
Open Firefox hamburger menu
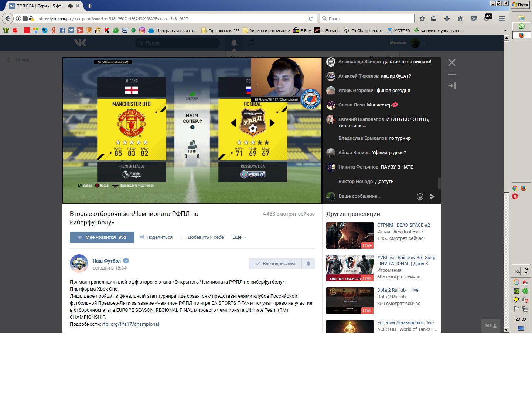(x=501, y=18)
